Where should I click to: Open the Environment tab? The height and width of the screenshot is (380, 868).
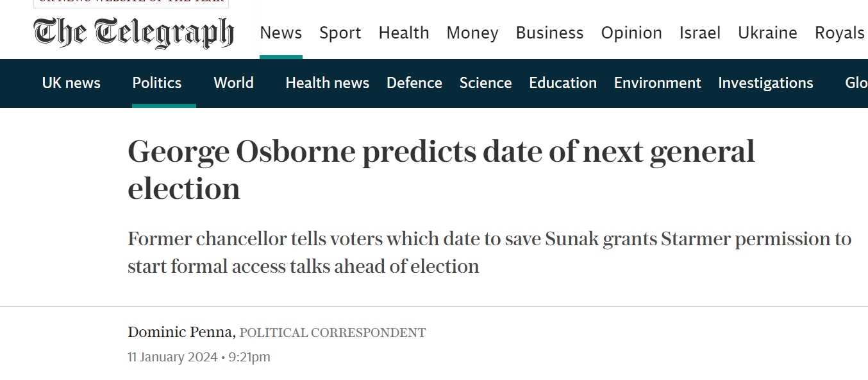[x=657, y=83]
